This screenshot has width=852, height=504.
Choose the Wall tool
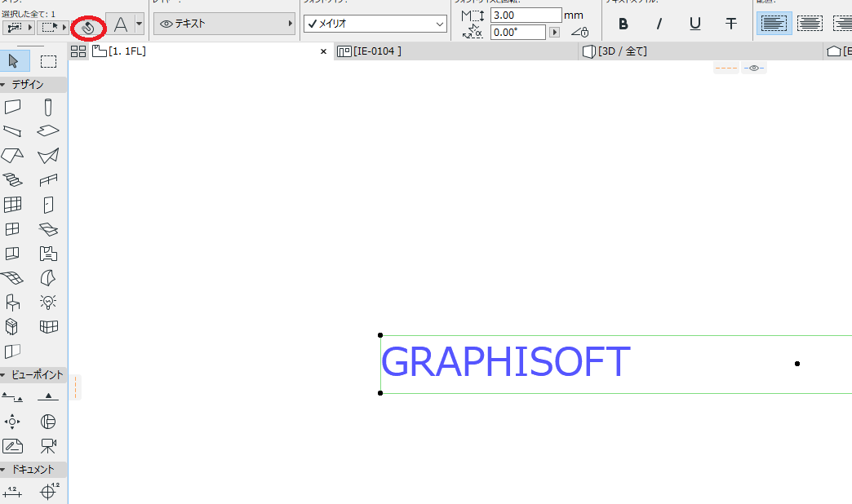coord(12,107)
